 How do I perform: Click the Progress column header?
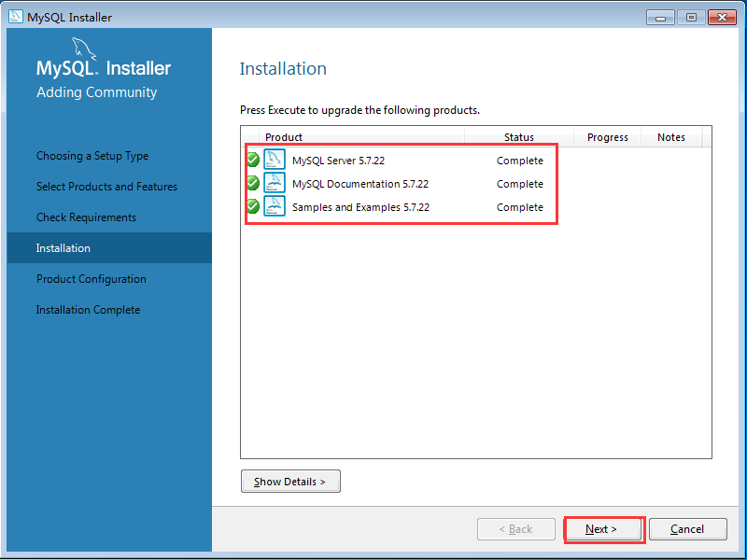point(608,137)
